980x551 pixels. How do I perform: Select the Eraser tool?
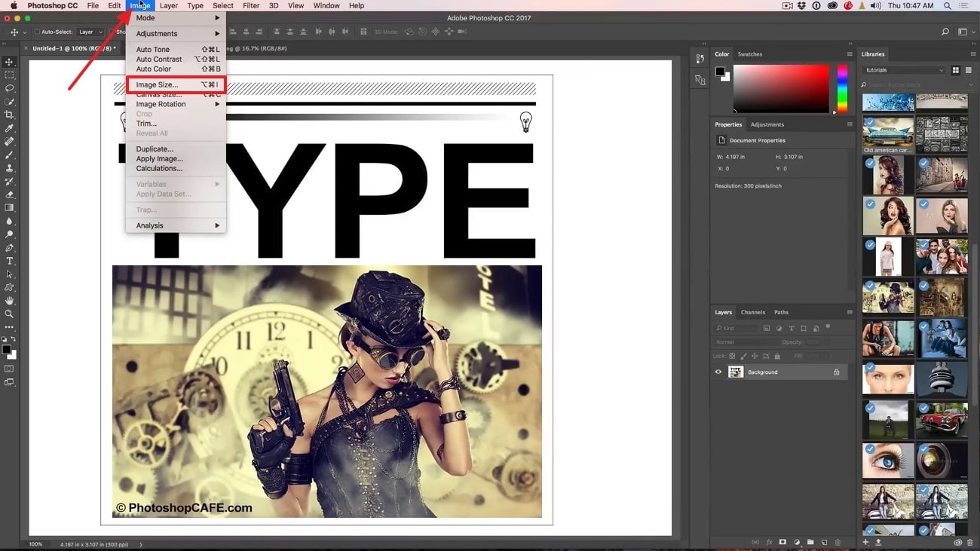pos(10,194)
